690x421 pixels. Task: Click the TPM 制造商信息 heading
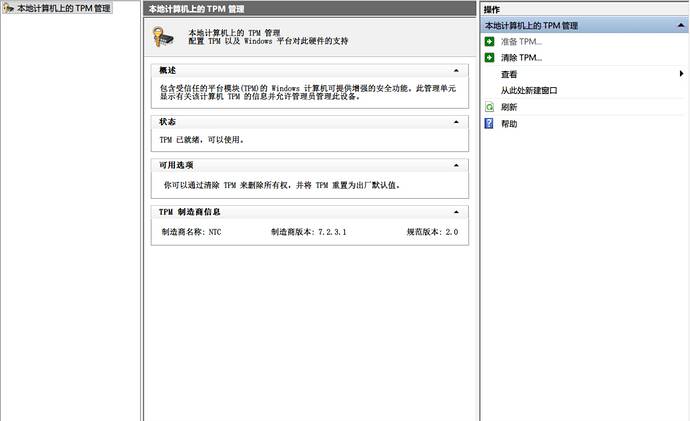[x=190, y=212]
